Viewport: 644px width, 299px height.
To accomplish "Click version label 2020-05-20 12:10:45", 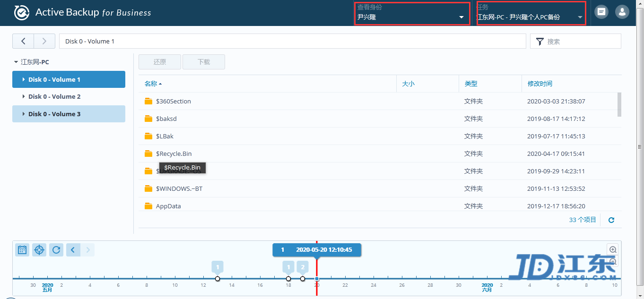I will 324,250.
